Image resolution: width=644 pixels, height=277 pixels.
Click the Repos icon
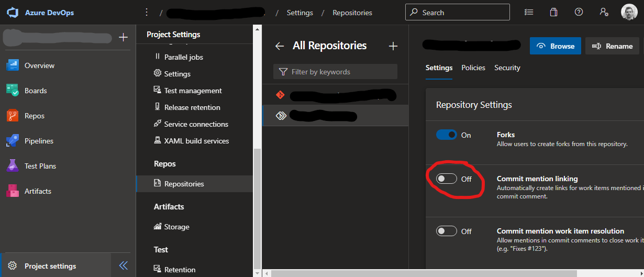[13, 116]
